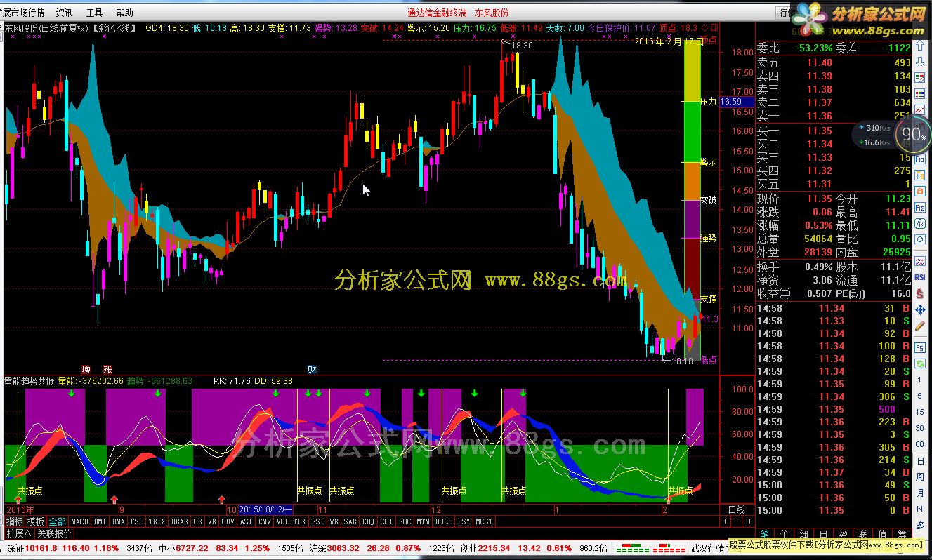This screenshot has height=560, width=932.
Task: Switch to daily 日 period
Action: click(919, 460)
